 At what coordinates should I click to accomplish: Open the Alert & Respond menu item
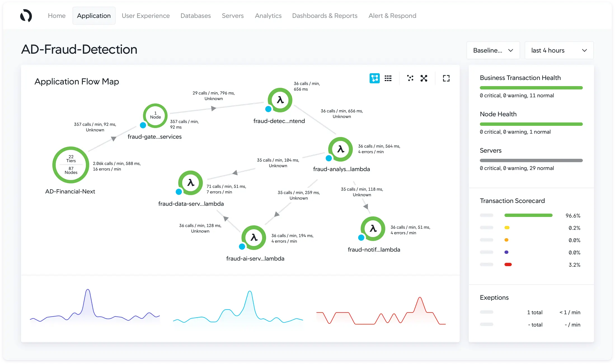tap(392, 16)
